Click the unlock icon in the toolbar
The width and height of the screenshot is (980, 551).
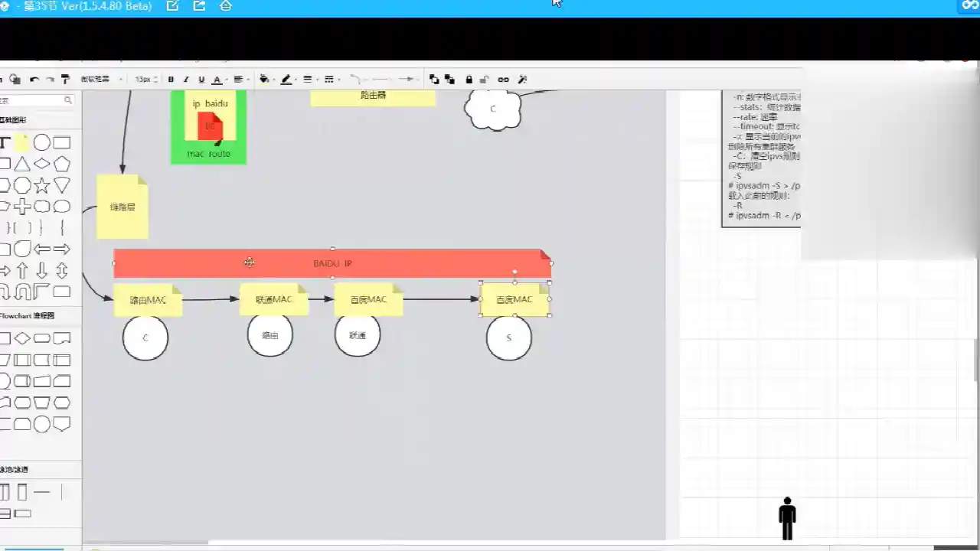(x=485, y=80)
